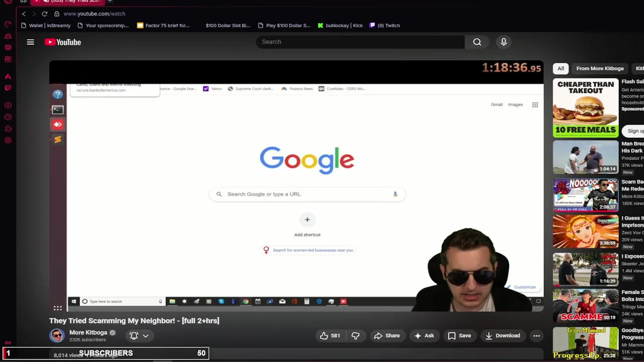This screenshot has height=362, width=644.
Task: Go back with the browser back arrow
Action: pos(24,14)
